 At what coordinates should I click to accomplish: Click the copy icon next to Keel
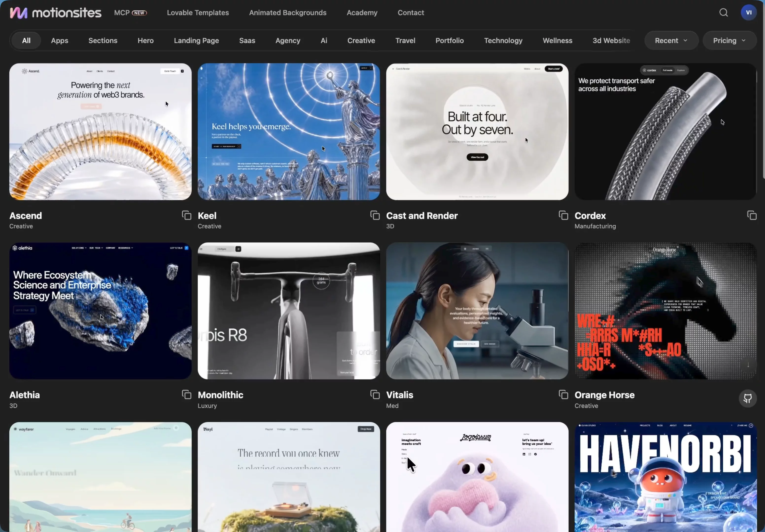coord(375,216)
